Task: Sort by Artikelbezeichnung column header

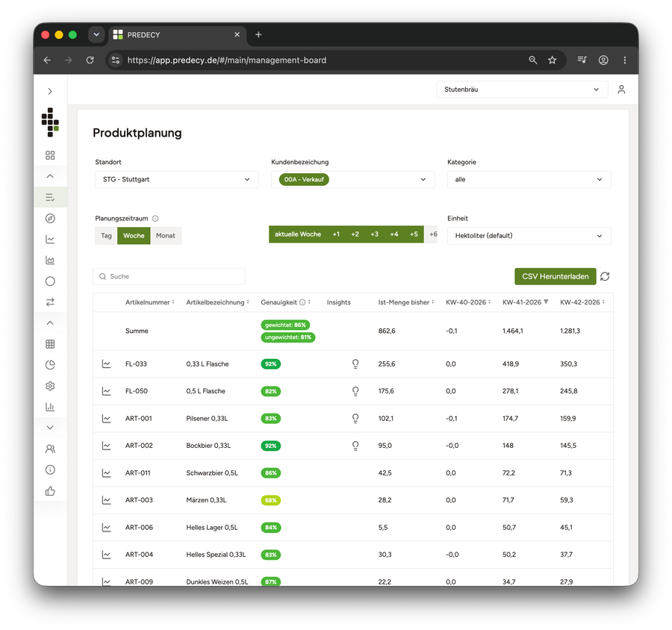Action: pyautogui.click(x=218, y=302)
